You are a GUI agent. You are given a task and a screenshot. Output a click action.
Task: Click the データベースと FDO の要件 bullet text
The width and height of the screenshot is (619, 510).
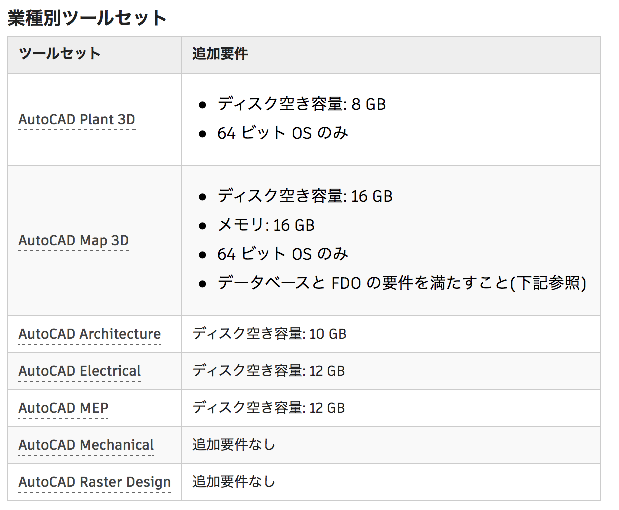402,283
